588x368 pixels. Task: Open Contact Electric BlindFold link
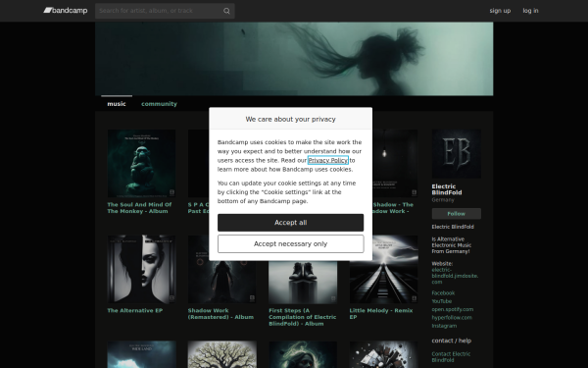[x=451, y=357]
